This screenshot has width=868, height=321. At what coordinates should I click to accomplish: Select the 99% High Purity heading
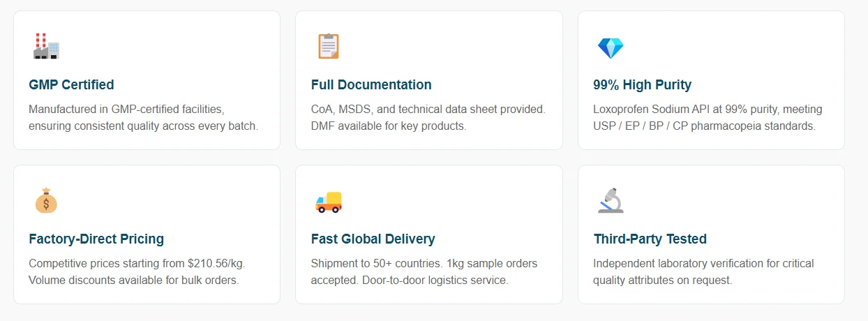(x=642, y=84)
